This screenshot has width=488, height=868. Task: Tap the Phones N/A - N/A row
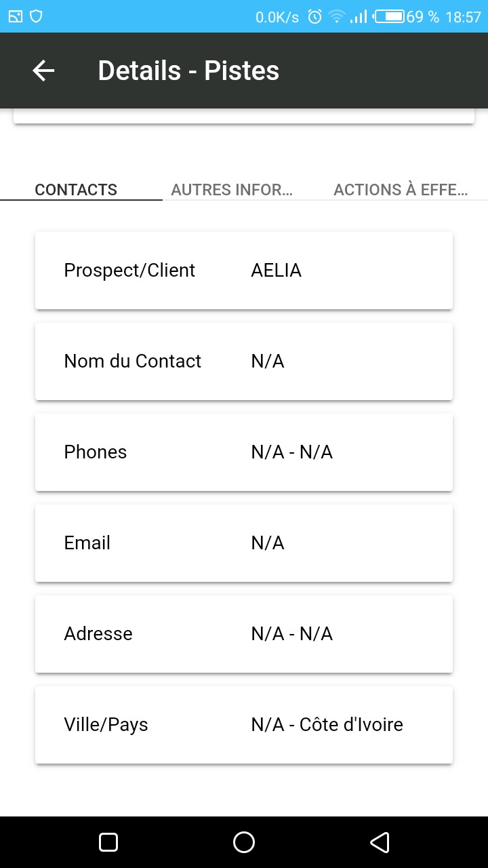coord(244,452)
